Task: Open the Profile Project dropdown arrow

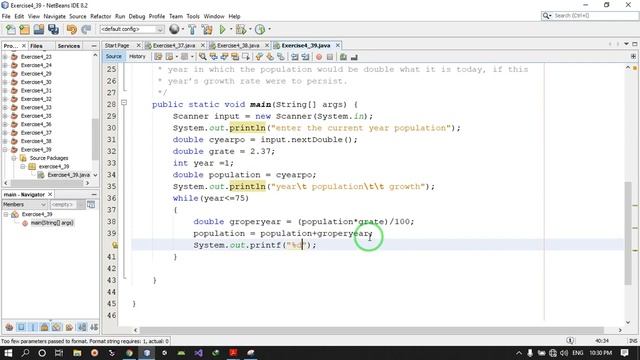Action: [269, 29]
